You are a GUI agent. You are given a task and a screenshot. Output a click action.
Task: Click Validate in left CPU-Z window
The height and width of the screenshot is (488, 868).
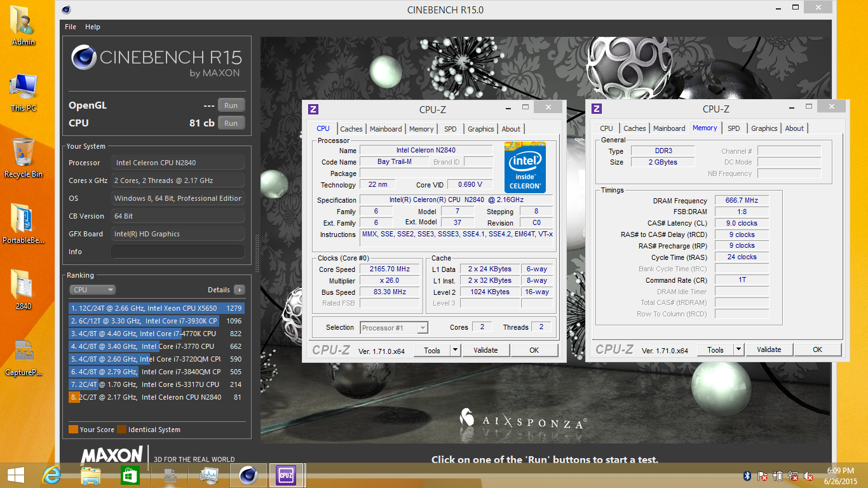click(x=486, y=350)
